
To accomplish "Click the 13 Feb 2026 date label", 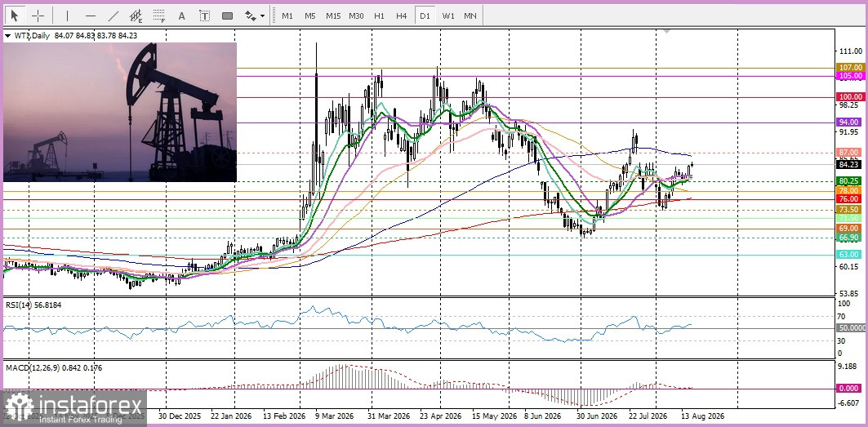I will pos(284,416).
